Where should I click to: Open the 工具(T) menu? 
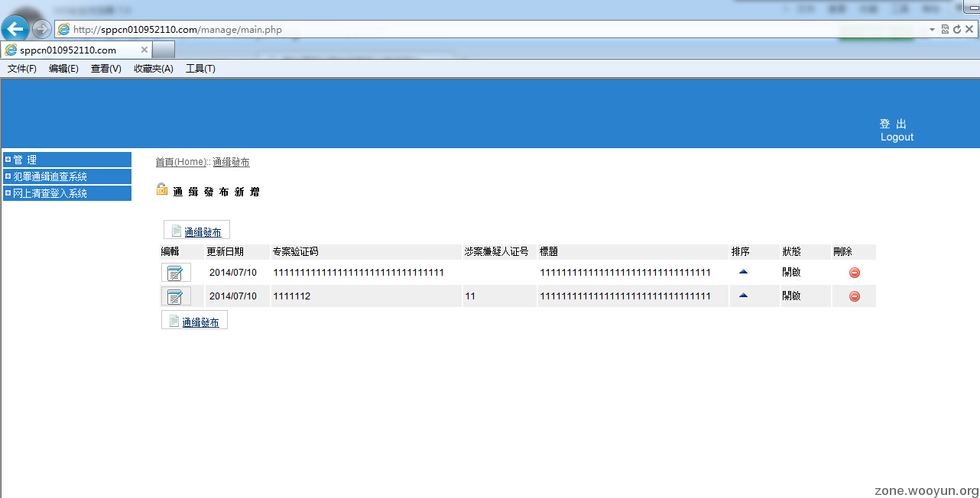pyautogui.click(x=200, y=69)
